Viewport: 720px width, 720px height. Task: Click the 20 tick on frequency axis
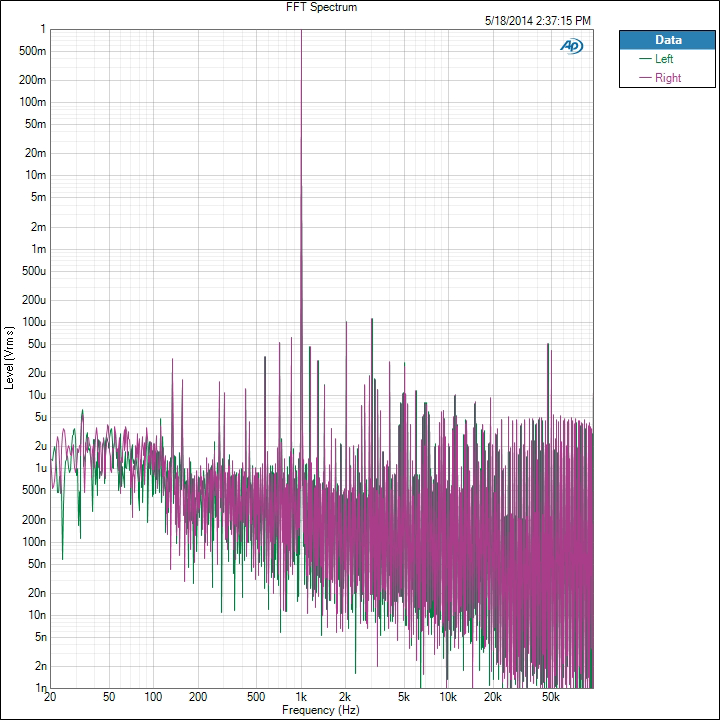coord(50,696)
